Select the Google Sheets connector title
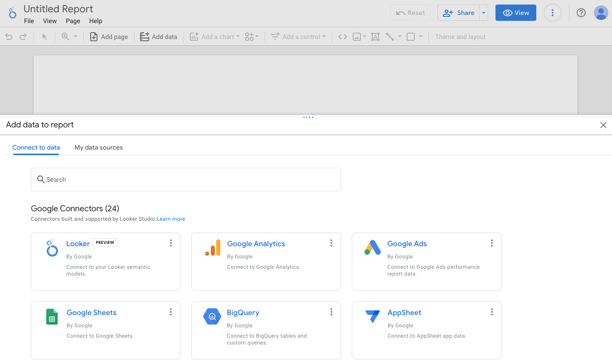 92,312
